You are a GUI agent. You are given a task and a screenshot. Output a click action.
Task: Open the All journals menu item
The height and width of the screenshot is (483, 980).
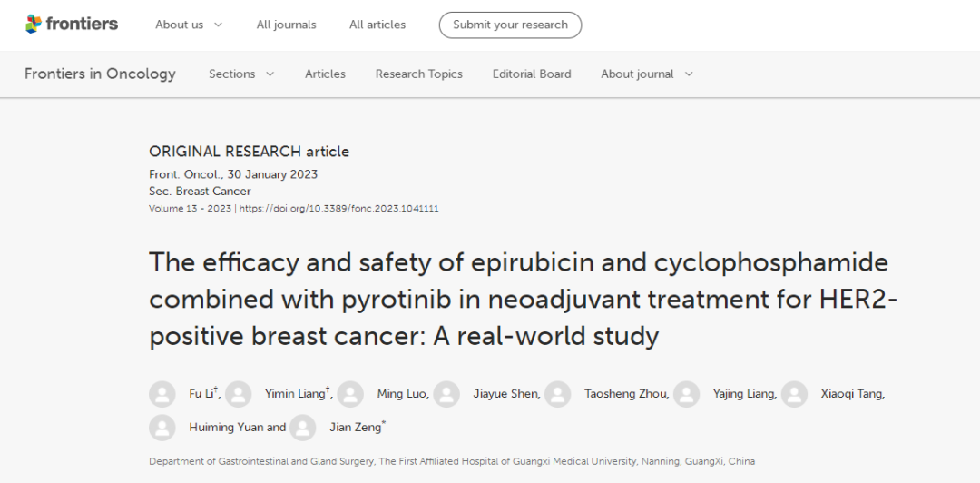coord(286,25)
